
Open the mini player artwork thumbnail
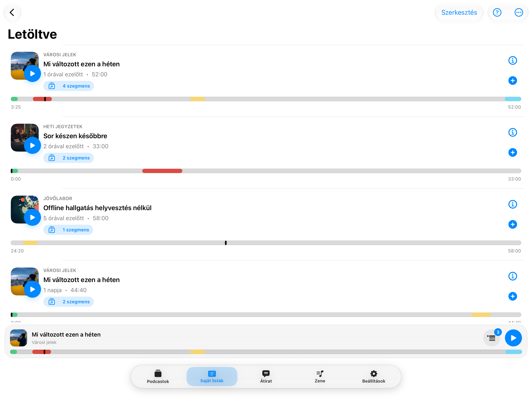19,338
